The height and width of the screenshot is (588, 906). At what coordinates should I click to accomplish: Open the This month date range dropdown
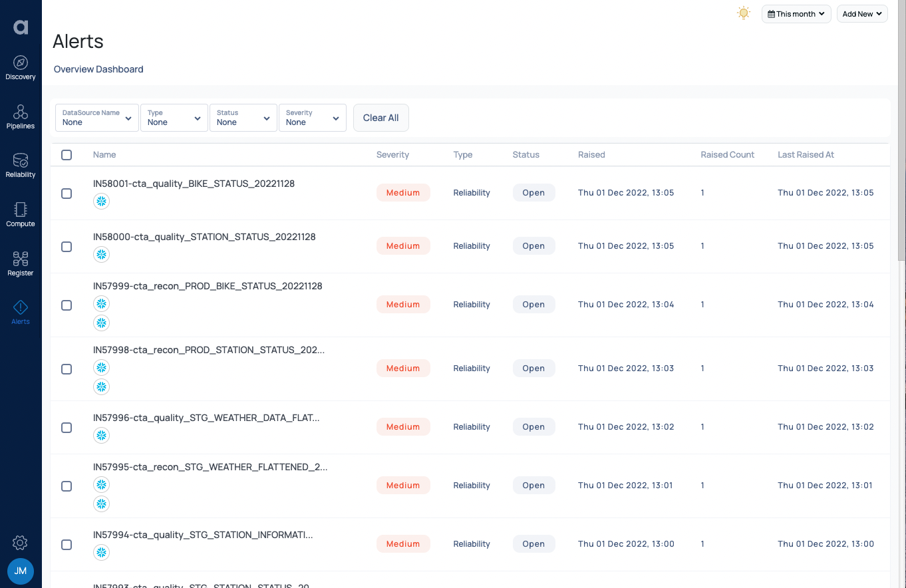796,13
